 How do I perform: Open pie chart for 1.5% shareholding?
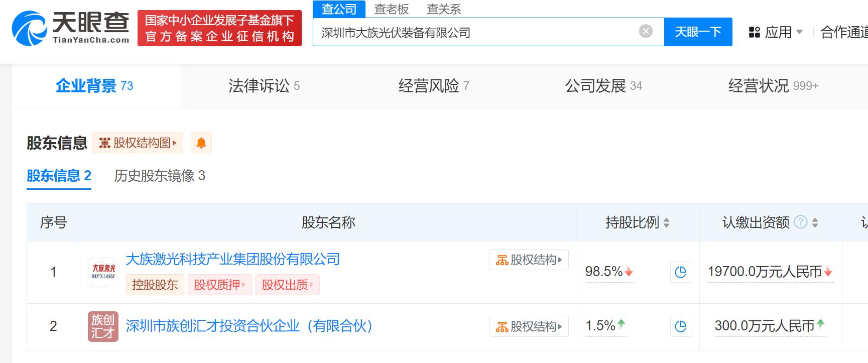tap(681, 326)
